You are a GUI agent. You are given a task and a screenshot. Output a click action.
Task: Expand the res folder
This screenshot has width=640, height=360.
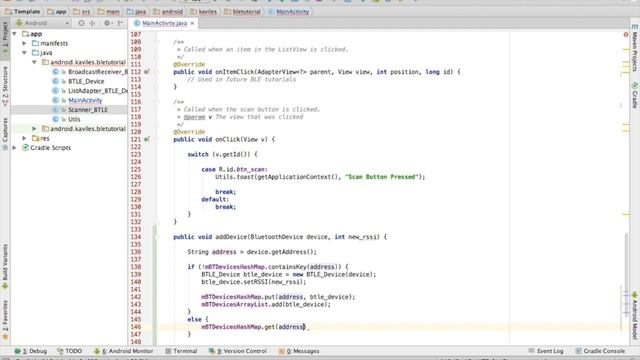[24, 138]
